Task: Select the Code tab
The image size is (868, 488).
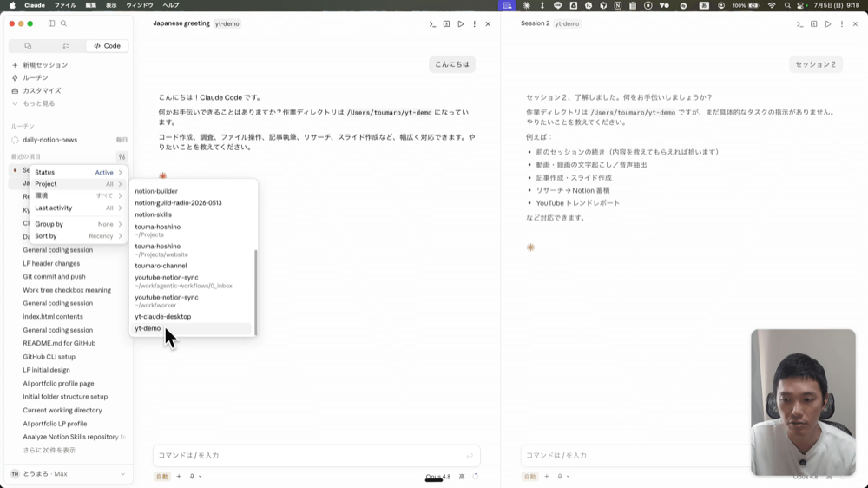Action: pyautogui.click(x=107, y=46)
